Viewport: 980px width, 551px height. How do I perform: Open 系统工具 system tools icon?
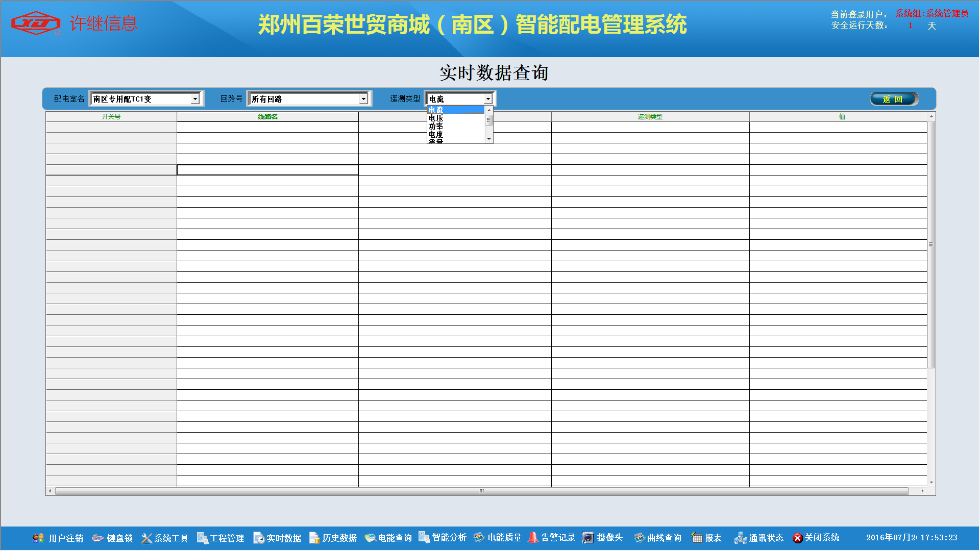[x=146, y=538]
